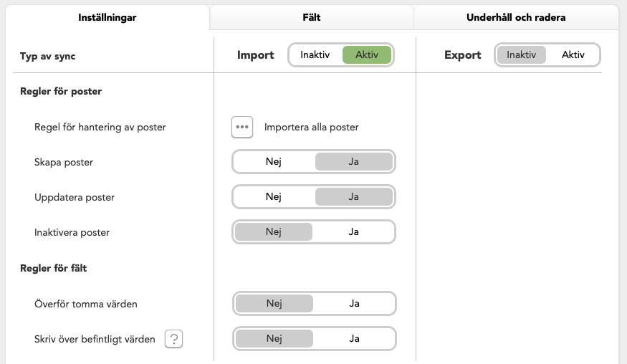This screenshot has width=627, height=364.
Task: Choose Ja for Överför tomma värden
Action: coord(354,304)
